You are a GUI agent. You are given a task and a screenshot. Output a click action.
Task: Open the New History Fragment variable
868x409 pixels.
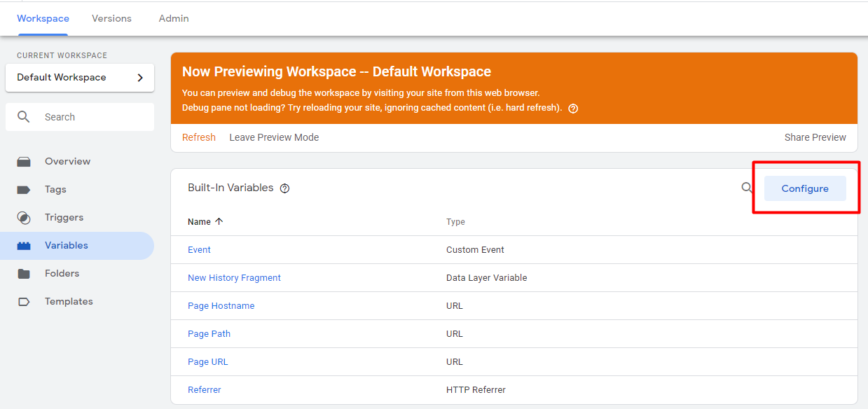(234, 278)
